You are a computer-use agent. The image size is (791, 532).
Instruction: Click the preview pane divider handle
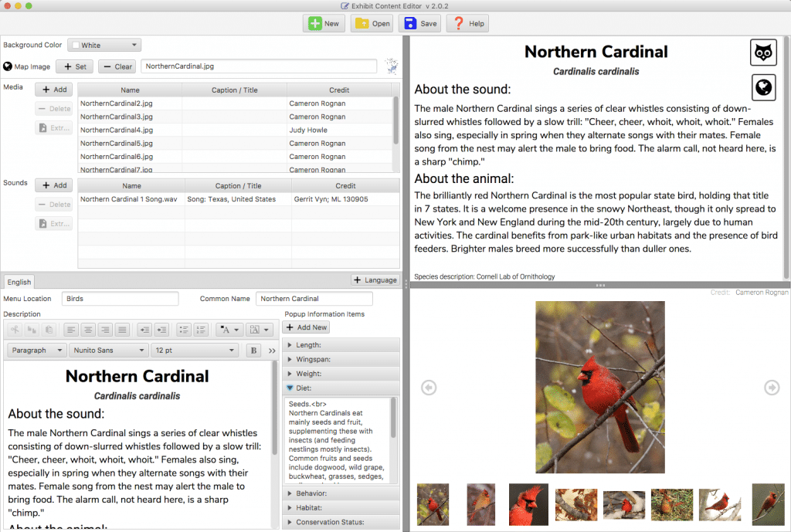(599, 286)
